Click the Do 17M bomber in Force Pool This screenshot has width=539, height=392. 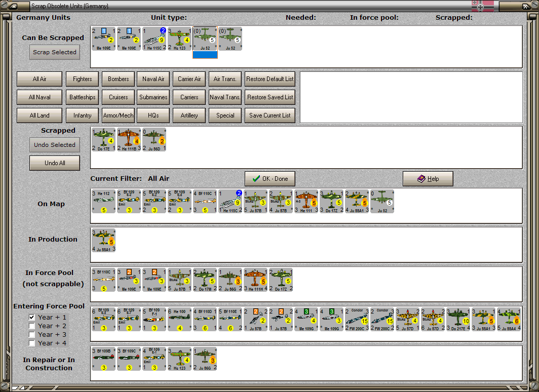[x=205, y=280]
